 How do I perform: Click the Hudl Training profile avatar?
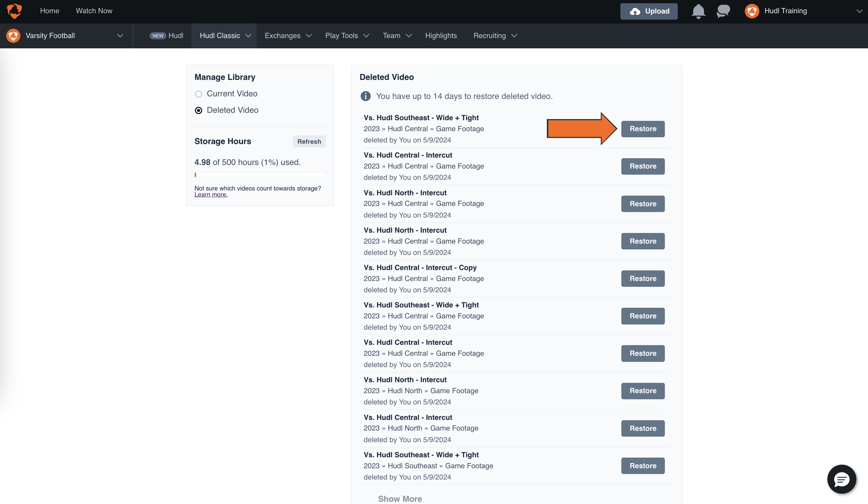[752, 11]
